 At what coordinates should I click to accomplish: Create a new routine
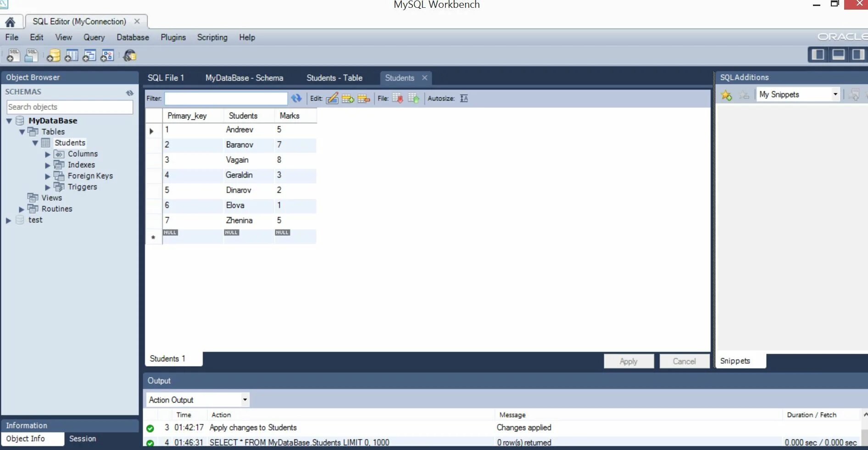click(x=107, y=56)
